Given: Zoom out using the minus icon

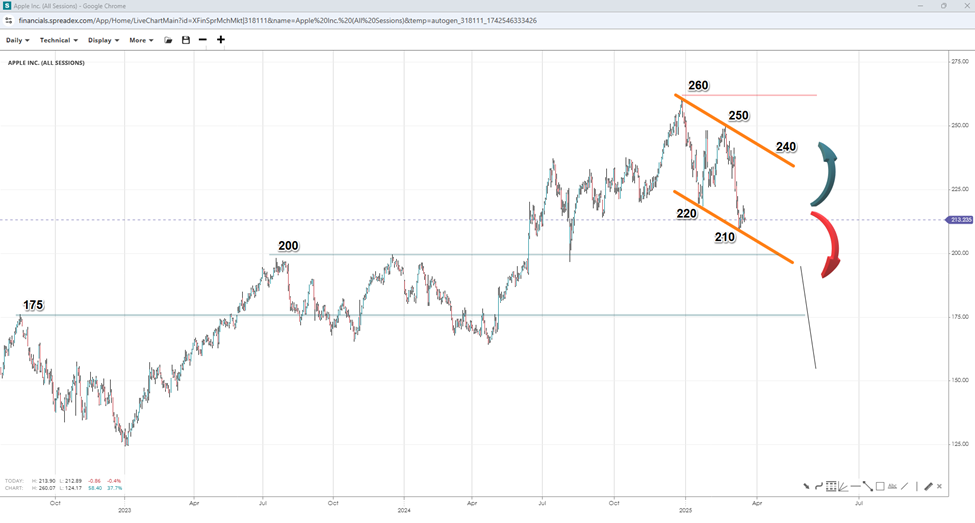Looking at the screenshot, I should click(203, 40).
